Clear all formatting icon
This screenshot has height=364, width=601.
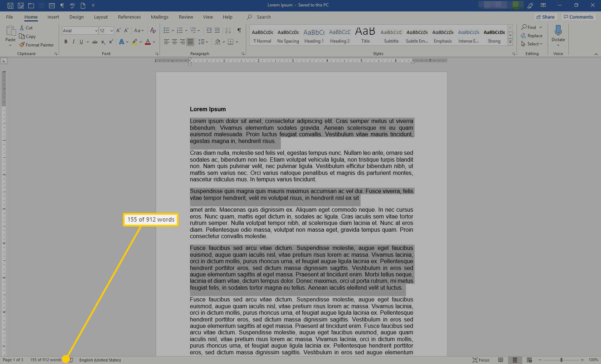153,31
